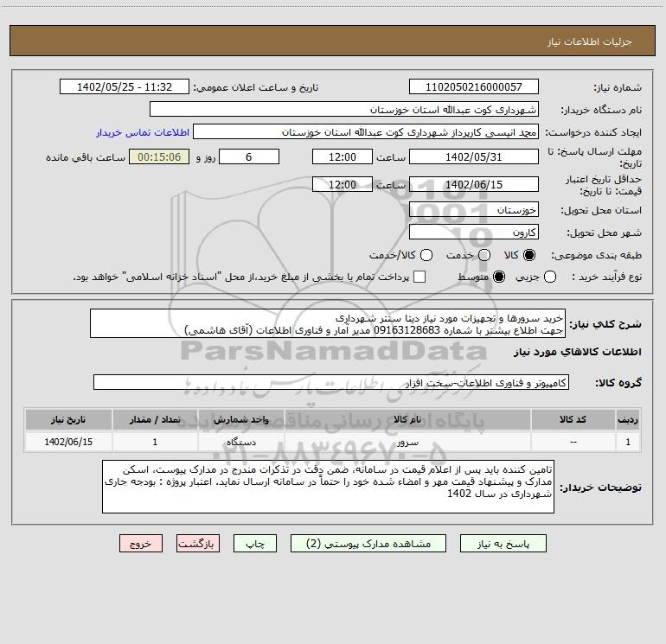The width and height of the screenshot is (666, 644).
Task: Click دستگاه unit cell
Action: tap(240, 442)
